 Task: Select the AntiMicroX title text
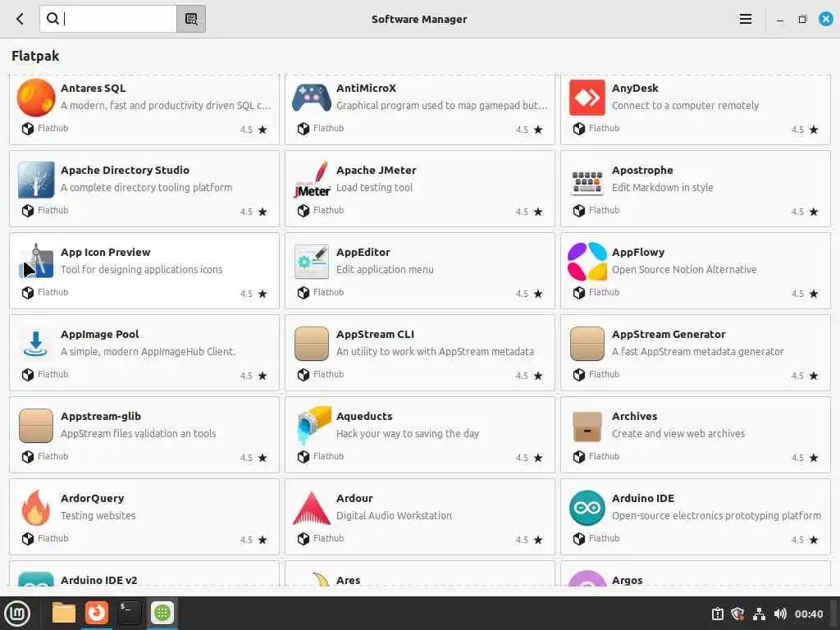[366, 88]
